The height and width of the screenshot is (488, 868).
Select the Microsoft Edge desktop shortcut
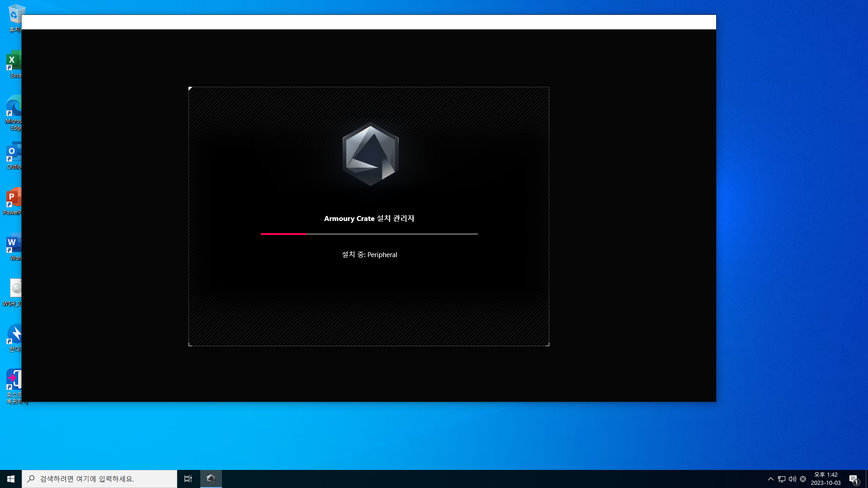[x=14, y=113]
